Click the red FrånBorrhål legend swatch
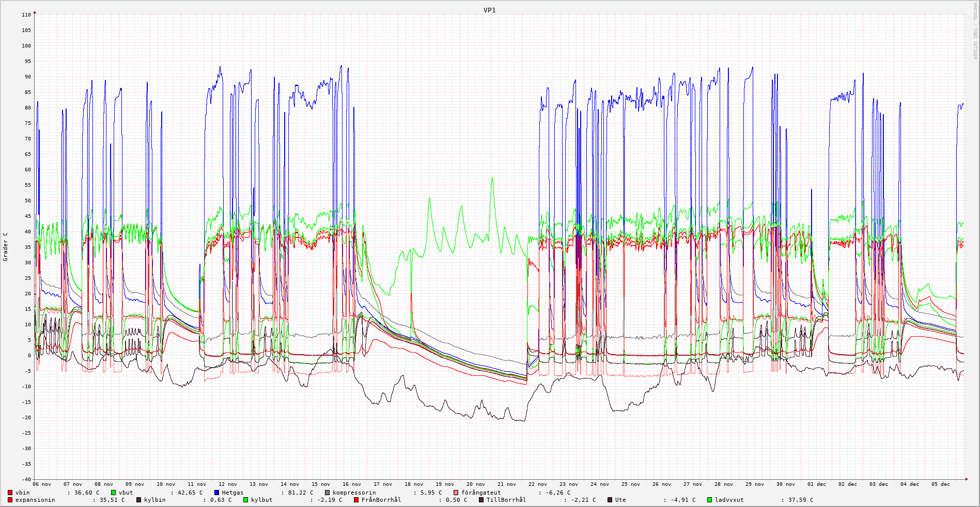Image resolution: width=980 pixels, height=507 pixels. click(356, 500)
